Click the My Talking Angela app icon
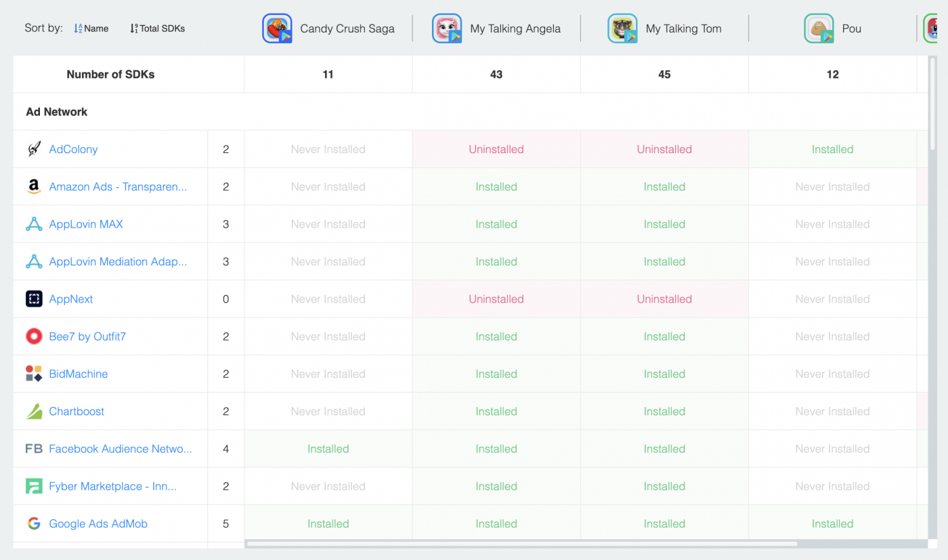The width and height of the screenshot is (948, 560). click(x=447, y=28)
